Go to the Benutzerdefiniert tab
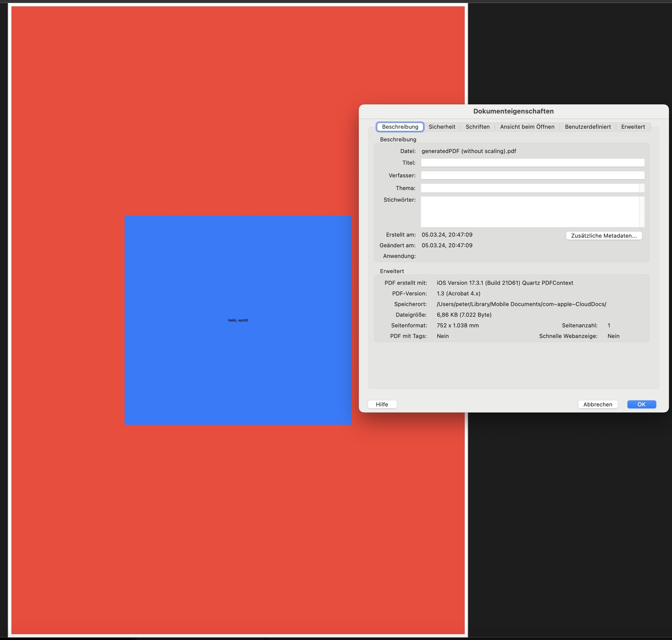 pyautogui.click(x=588, y=127)
